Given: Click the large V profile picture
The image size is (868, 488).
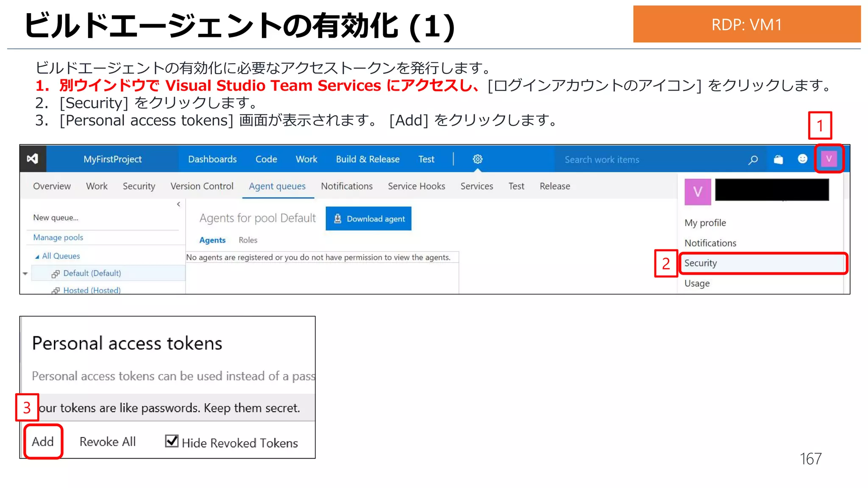Looking at the screenshot, I should pyautogui.click(x=698, y=192).
